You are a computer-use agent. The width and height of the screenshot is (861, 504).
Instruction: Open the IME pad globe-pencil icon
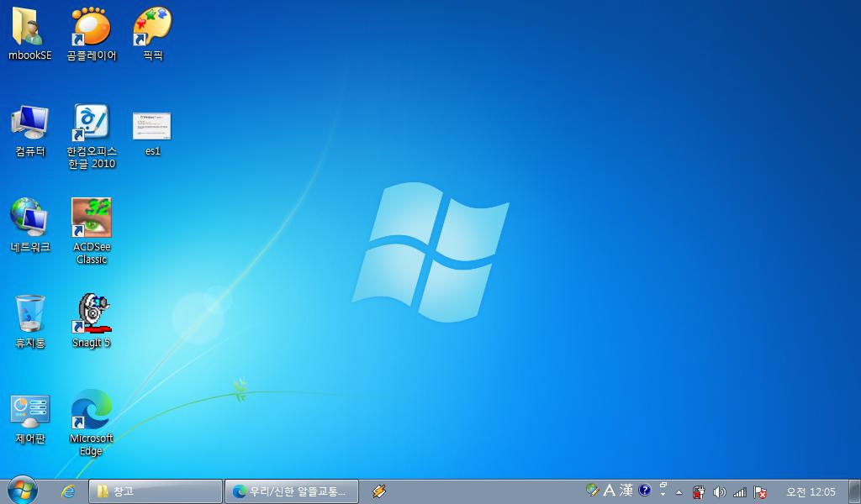click(592, 490)
